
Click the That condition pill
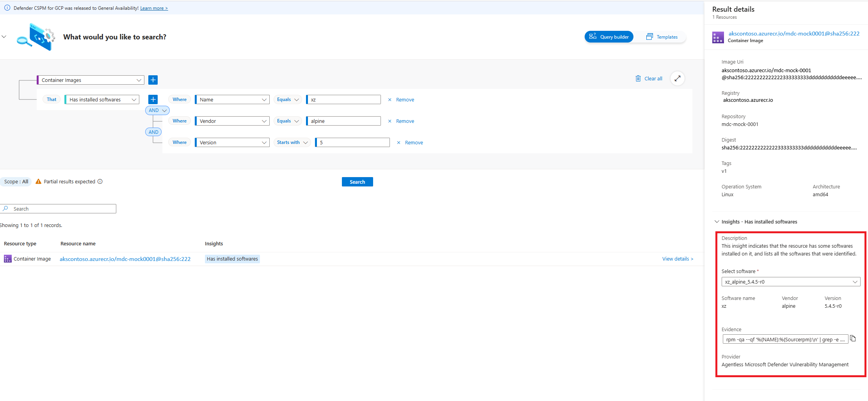tap(51, 99)
